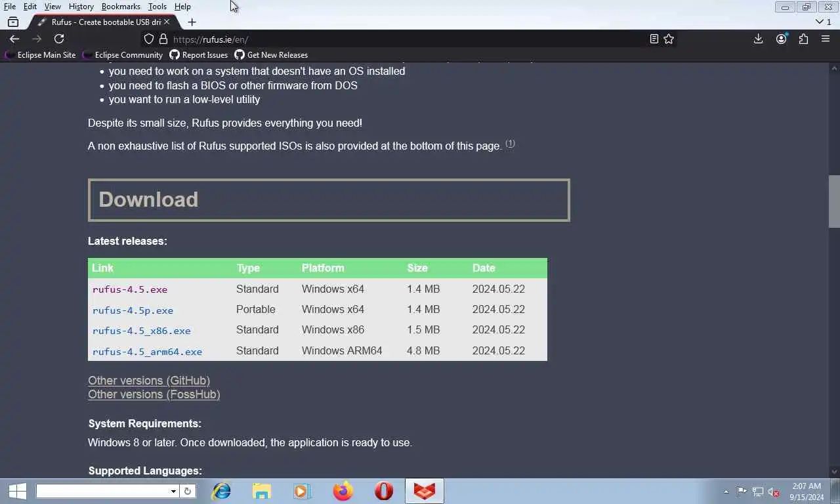
Task: Open the View menu
Action: [52, 7]
